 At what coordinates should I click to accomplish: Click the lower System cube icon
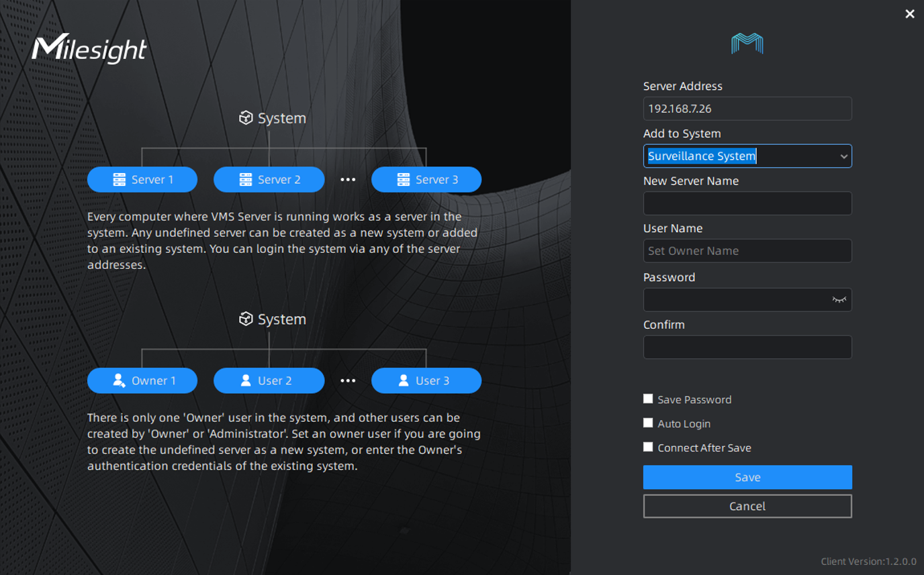point(246,319)
